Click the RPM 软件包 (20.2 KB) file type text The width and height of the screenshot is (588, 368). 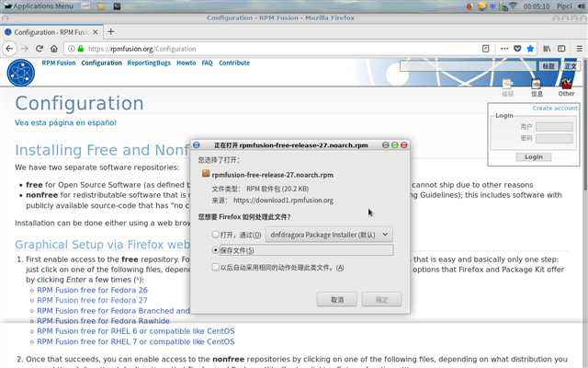point(277,189)
